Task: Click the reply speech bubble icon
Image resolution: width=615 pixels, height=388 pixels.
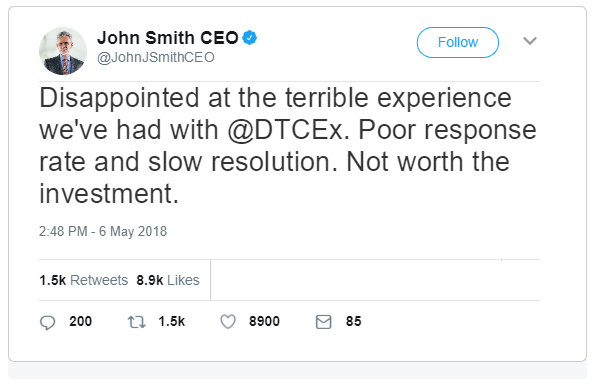Action: (x=47, y=322)
